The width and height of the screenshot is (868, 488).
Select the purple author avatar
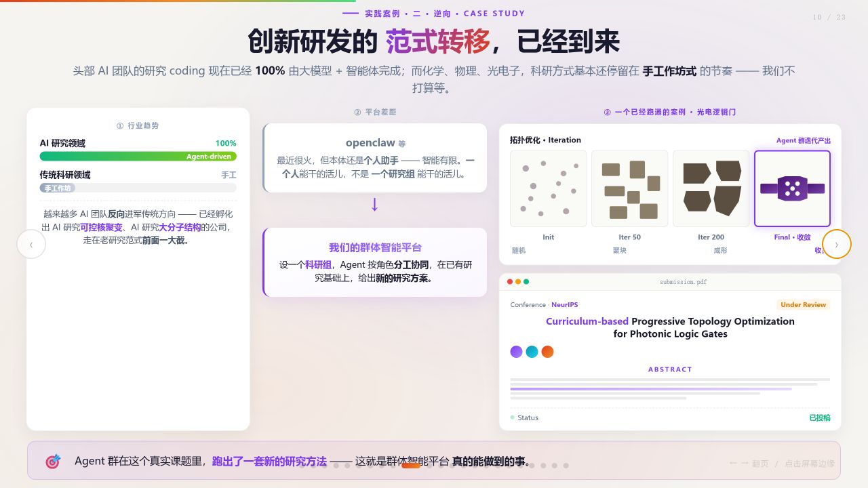517,352
